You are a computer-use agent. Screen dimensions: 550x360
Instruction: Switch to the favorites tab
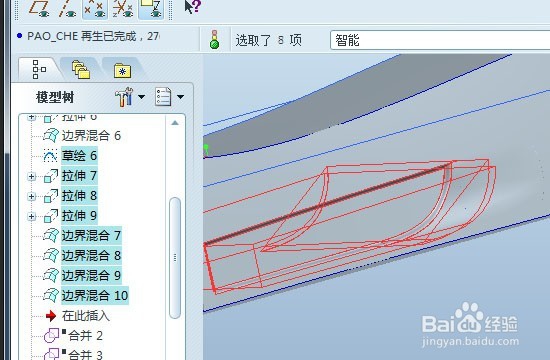click(122, 70)
